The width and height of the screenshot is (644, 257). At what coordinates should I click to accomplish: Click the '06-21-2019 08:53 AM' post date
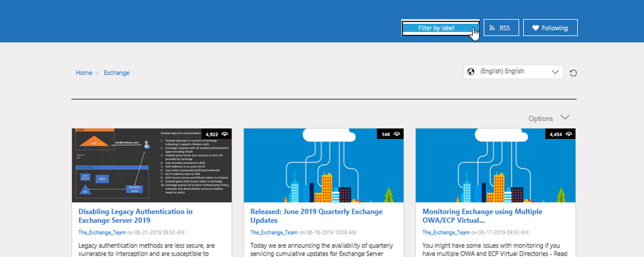159,232
